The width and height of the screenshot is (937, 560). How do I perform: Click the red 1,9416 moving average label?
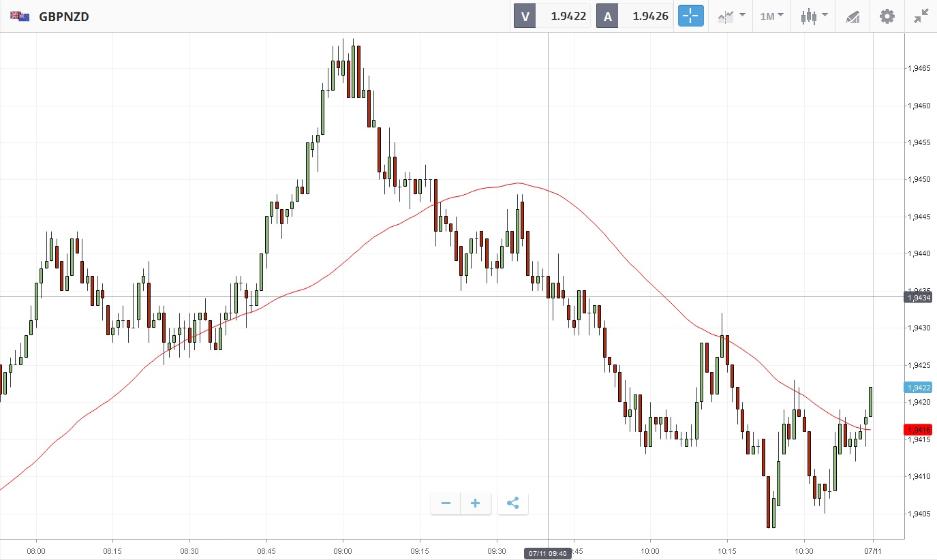click(x=918, y=429)
